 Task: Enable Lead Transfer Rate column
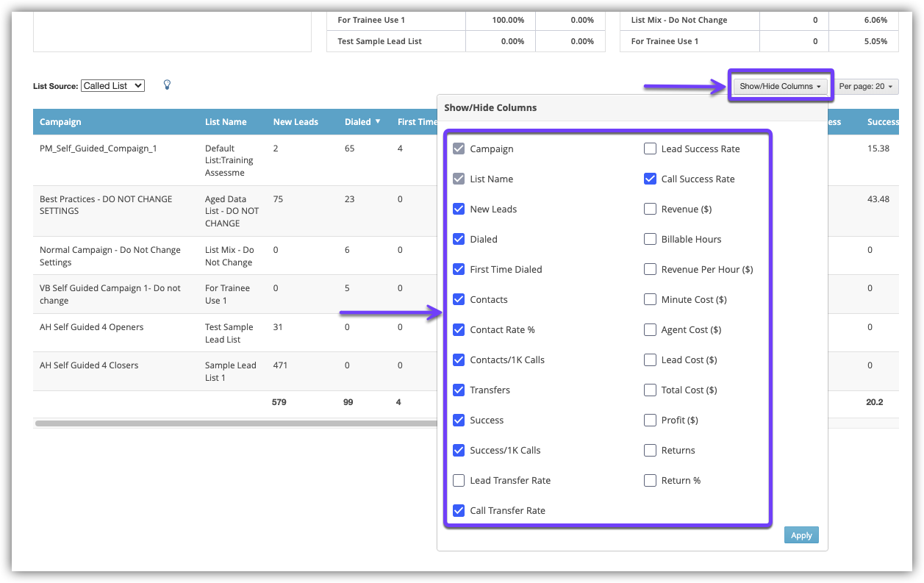(x=459, y=480)
